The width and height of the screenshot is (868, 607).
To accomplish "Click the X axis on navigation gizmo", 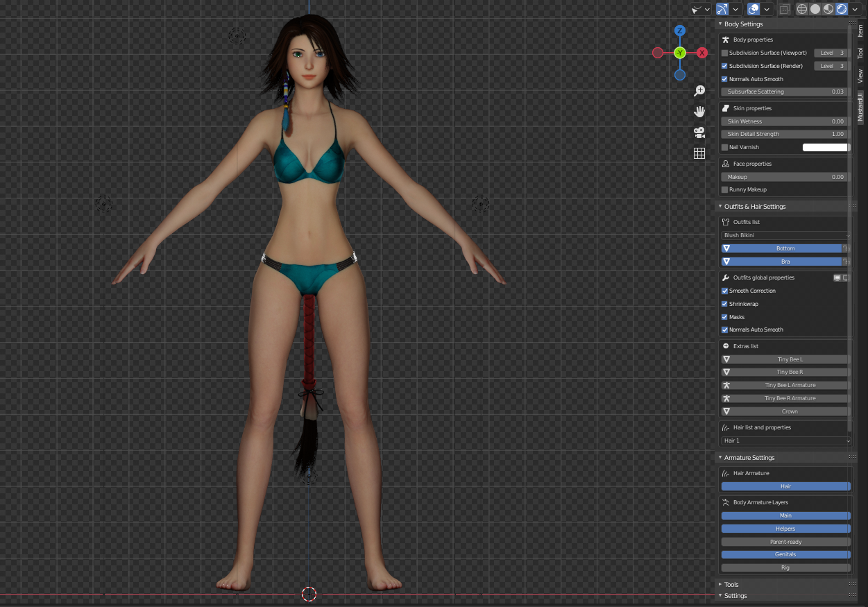I will [x=702, y=53].
